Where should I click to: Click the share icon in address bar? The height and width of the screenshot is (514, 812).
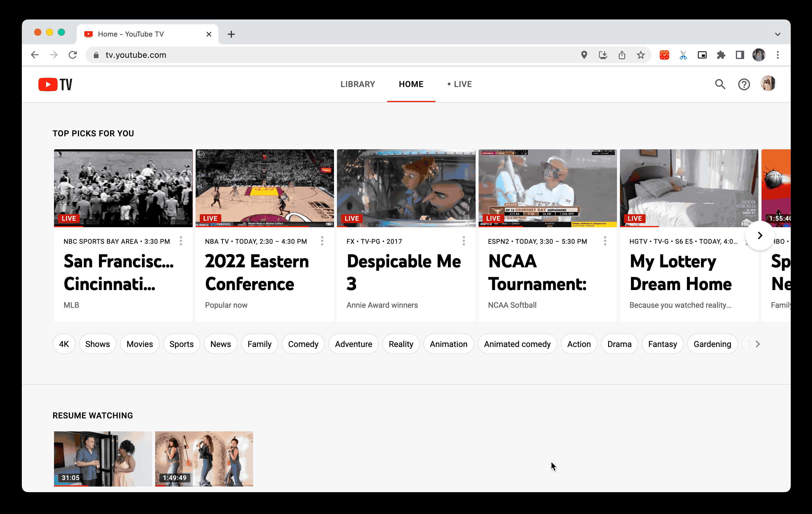622,55
